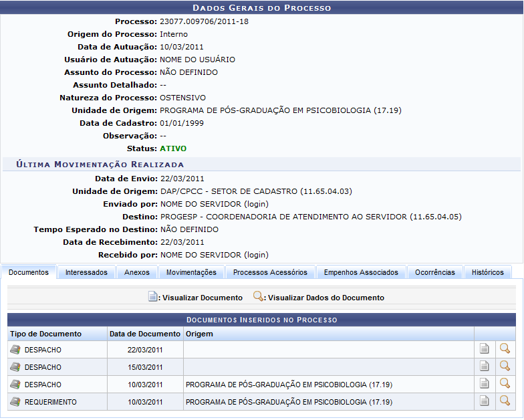Image resolution: width=524 pixels, height=420 pixels.
Task: Switch to the Interessados tab
Action: [x=86, y=272]
